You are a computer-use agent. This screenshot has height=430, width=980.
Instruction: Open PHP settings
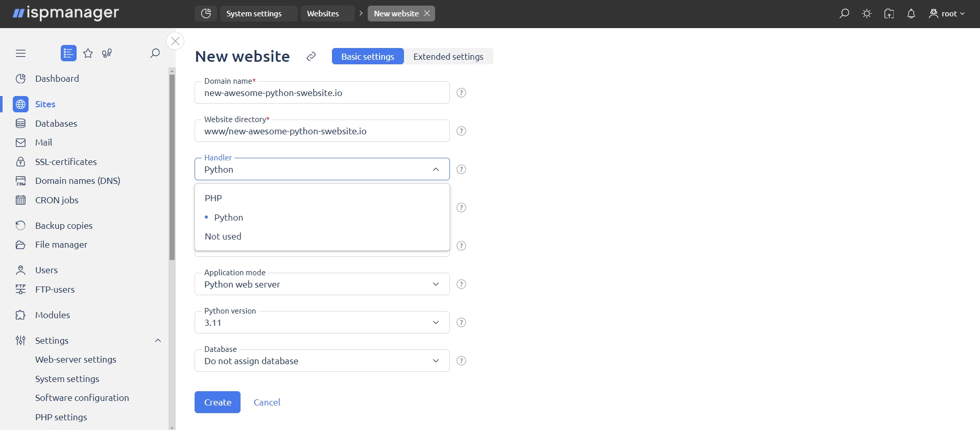pyautogui.click(x=61, y=417)
